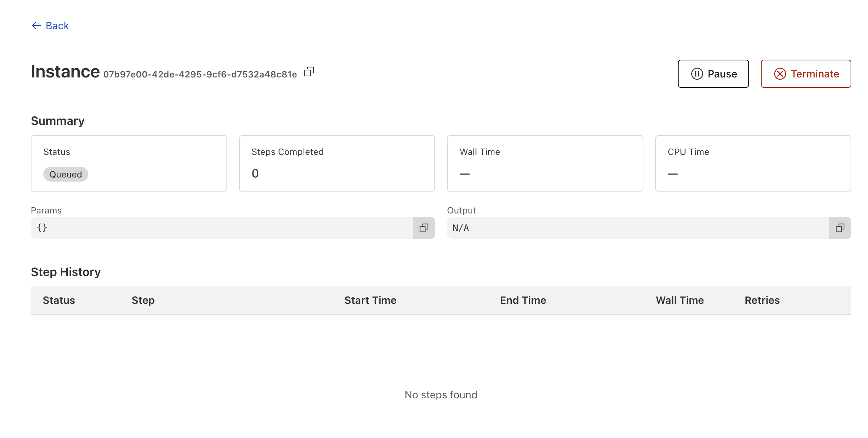Image resolution: width=868 pixels, height=438 pixels.
Task: Click the Retries column header
Action: [762, 300]
